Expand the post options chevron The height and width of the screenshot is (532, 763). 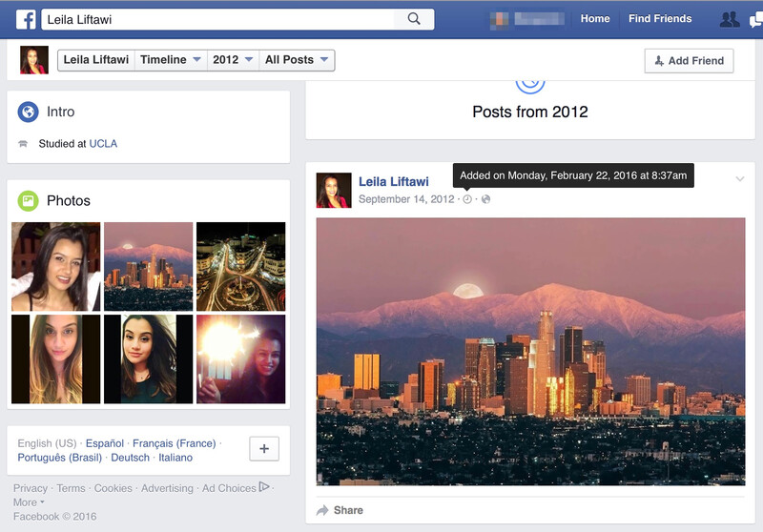coord(740,179)
